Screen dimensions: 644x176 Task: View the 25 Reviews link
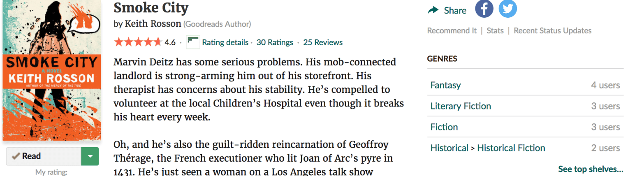(323, 42)
